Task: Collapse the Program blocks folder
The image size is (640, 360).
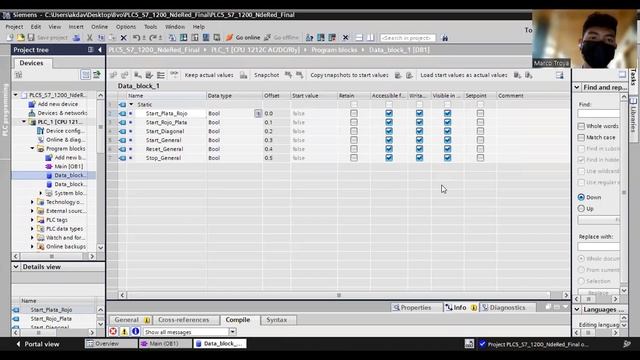Action: pos(32,149)
